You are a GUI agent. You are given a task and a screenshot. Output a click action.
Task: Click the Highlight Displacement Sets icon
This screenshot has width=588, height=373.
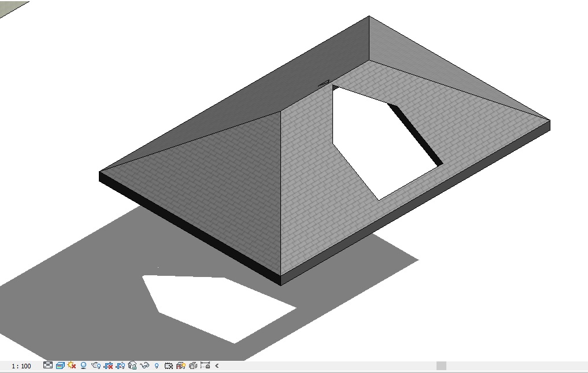pyautogui.click(x=193, y=365)
